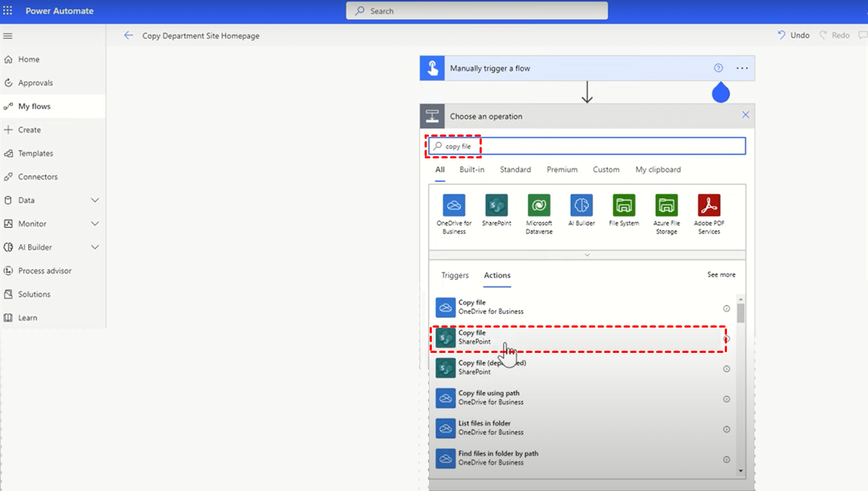The width and height of the screenshot is (868, 491).
Task: Open the app launcher waffle icon
Action: (x=8, y=11)
